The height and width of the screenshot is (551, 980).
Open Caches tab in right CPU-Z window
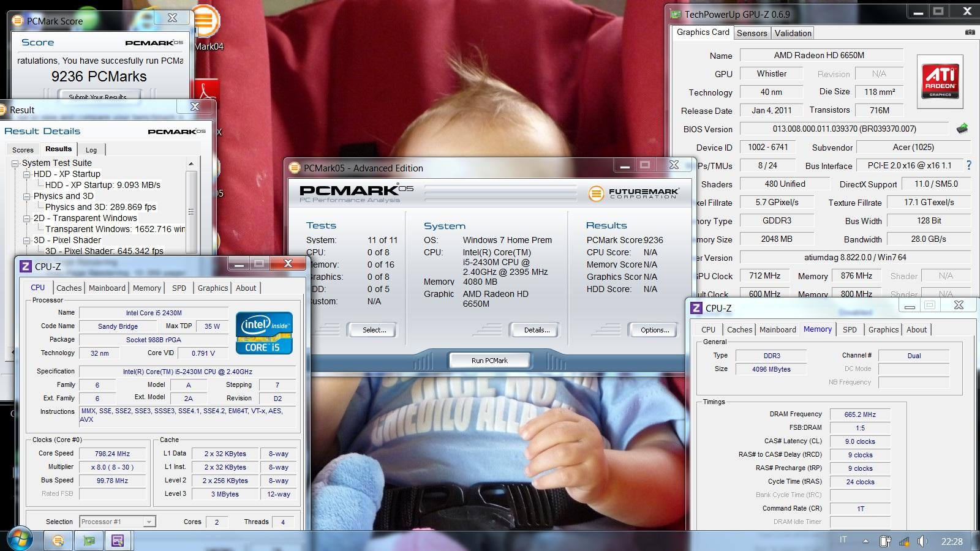pos(739,329)
